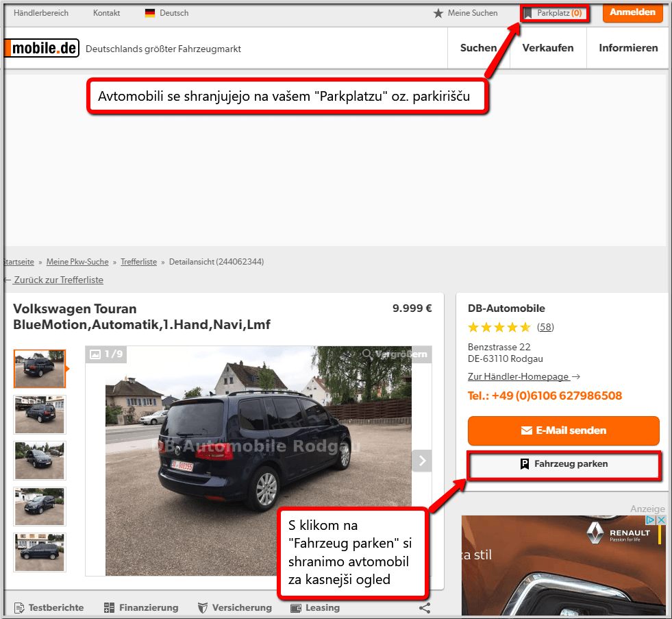
Task: Open Zur Händler-Homepage link
Action: coord(524,376)
